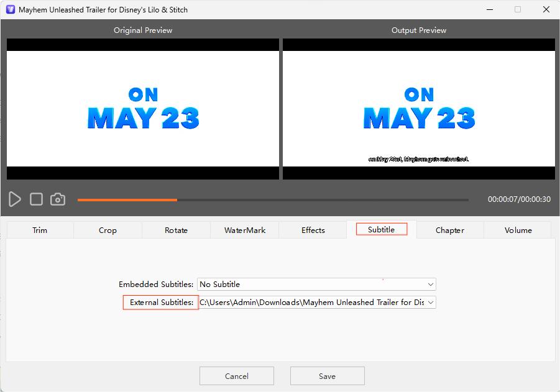Viewport: 560px width, 392px height.
Task: Open the Effects tab
Action: click(313, 229)
